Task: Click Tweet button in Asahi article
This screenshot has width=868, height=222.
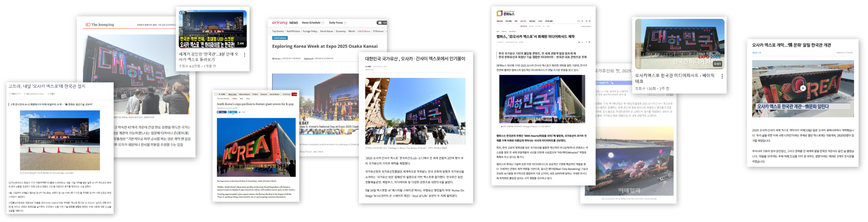Action: pyautogui.click(x=232, y=112)
